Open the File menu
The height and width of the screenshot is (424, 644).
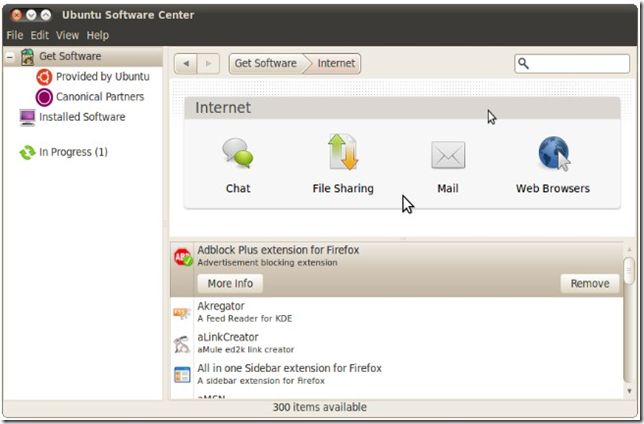pyautogui.click(x=15, y=35)
